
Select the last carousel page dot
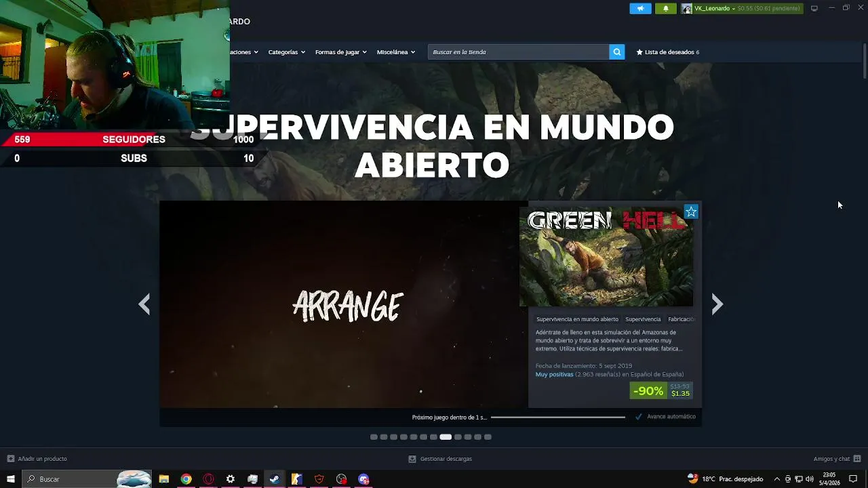488,437
